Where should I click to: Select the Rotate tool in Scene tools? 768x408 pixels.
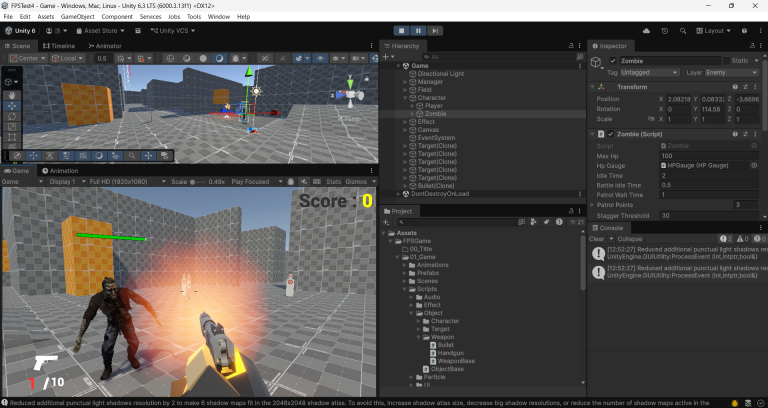[x=12, y=116]
